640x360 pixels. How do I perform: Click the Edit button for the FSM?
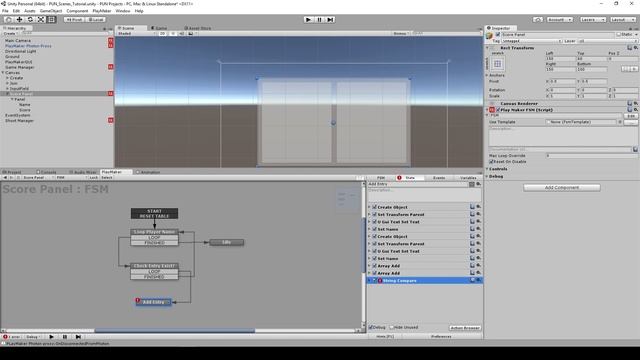coord(631,116)
